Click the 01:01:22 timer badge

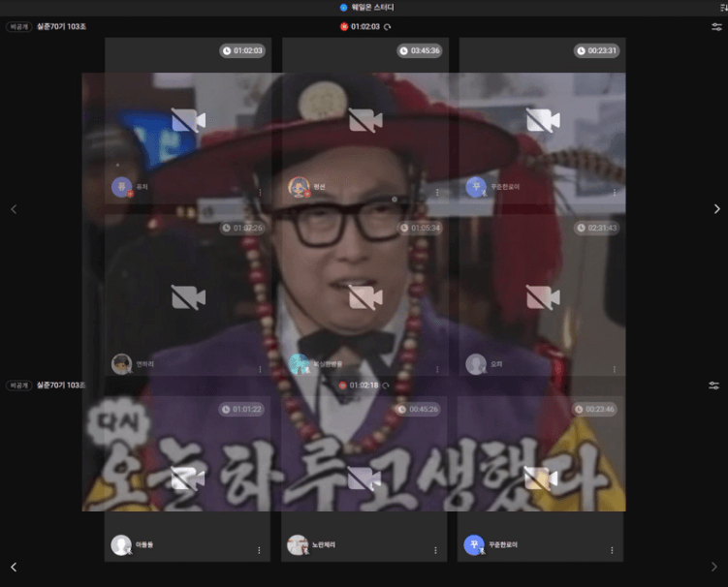pyautogui.click(x=241, y=410)
